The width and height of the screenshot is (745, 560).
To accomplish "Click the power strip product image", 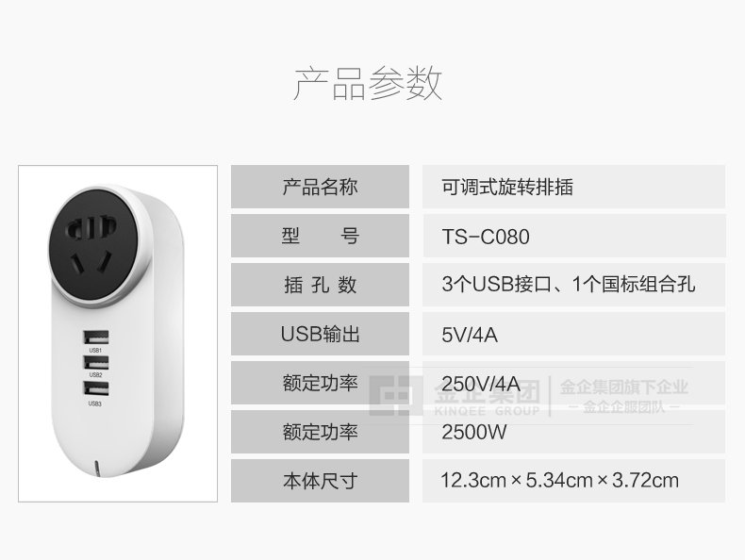I will (x=118, y=334).
